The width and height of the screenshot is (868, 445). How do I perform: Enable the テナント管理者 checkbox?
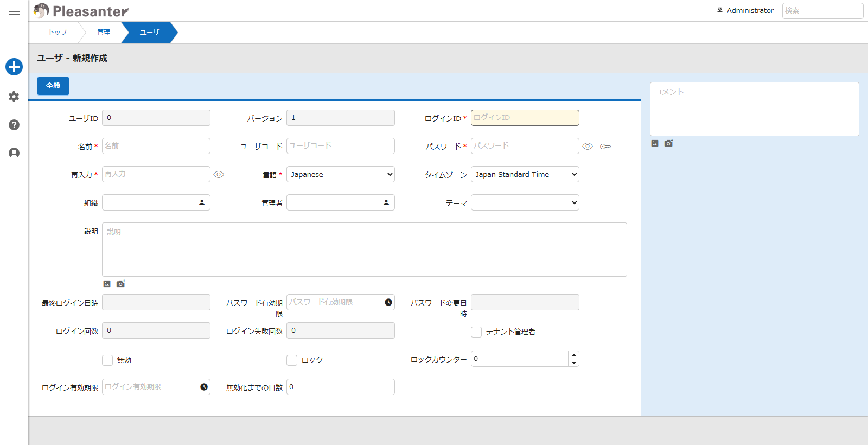click(476, 332)
